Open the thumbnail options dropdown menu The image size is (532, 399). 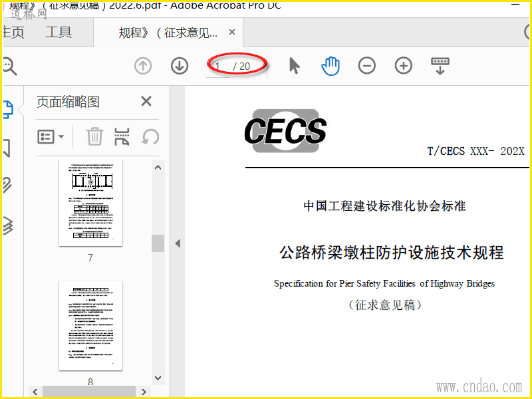click(51, 137)
